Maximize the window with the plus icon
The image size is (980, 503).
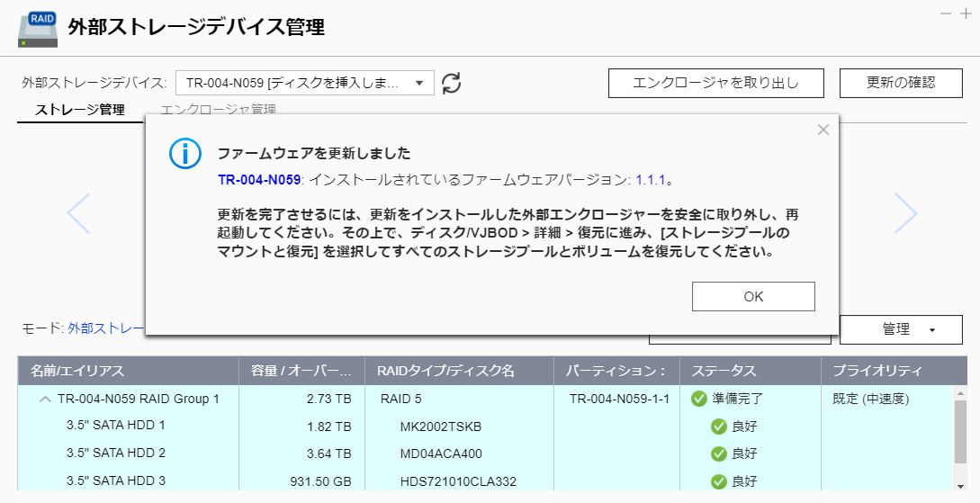point(966,13)
